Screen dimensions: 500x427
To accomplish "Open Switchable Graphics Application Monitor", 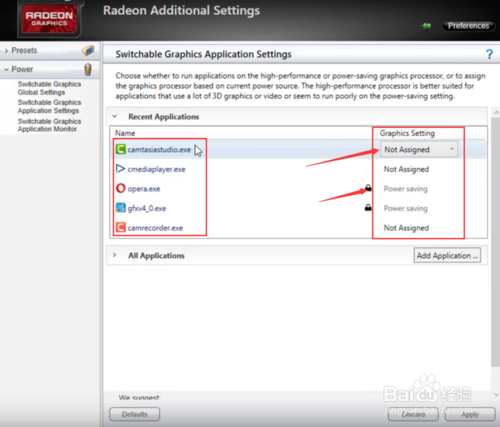I will click(49, 125).
